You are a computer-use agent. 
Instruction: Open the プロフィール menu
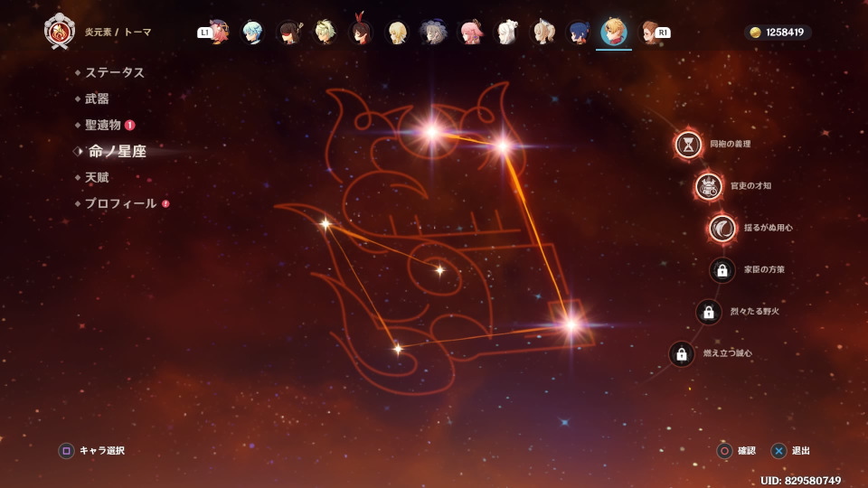click(x=120, y=203)
